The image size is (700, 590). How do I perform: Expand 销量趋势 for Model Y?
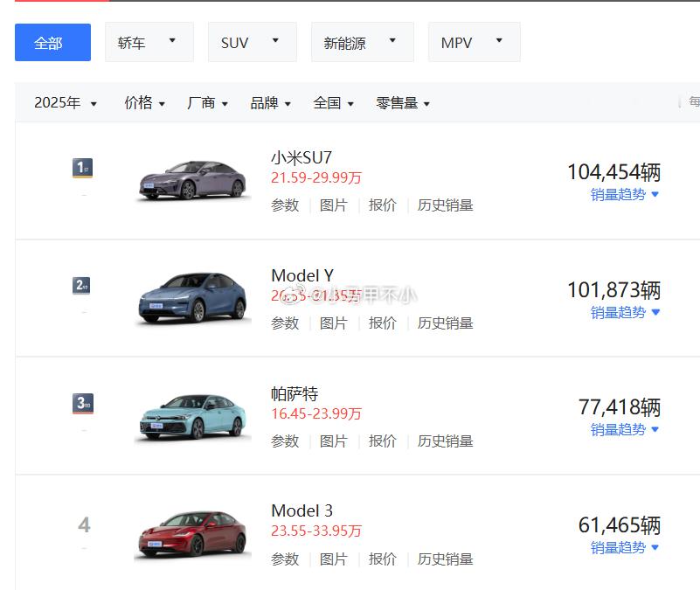pos(625,313)
